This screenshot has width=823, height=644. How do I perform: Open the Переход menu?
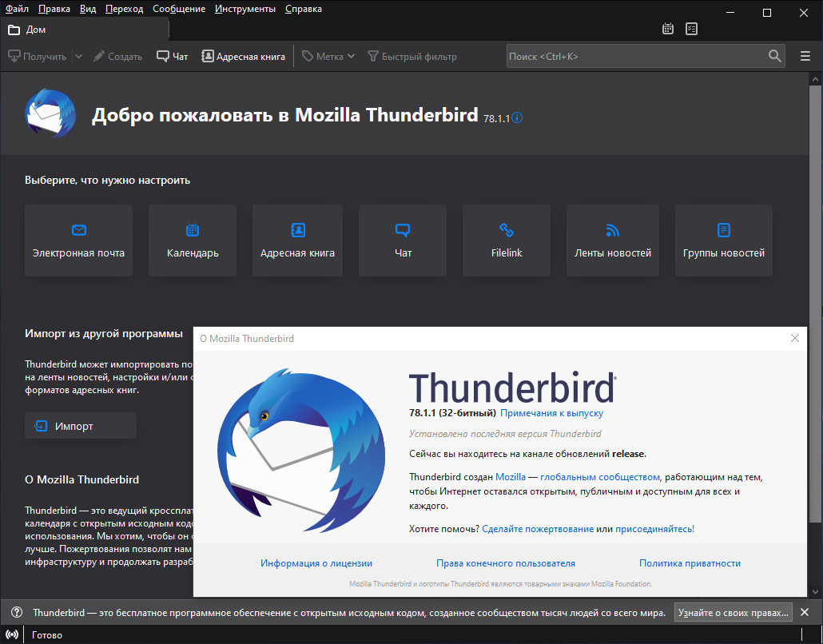125,9
